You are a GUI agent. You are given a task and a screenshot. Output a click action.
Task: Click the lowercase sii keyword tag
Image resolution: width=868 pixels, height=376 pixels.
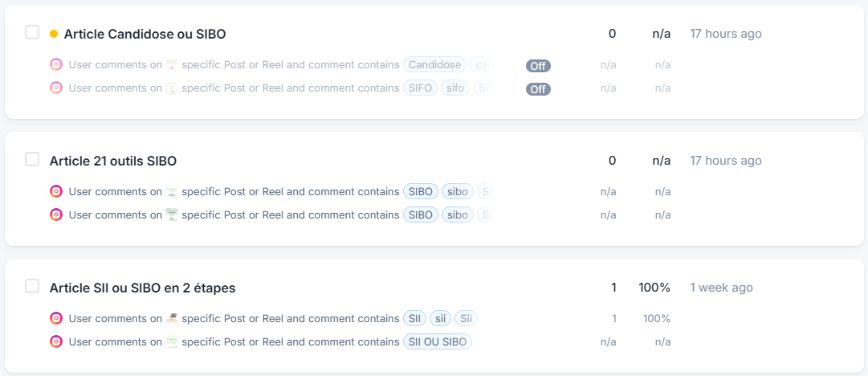pyautogui.click(x=441, y=318)
